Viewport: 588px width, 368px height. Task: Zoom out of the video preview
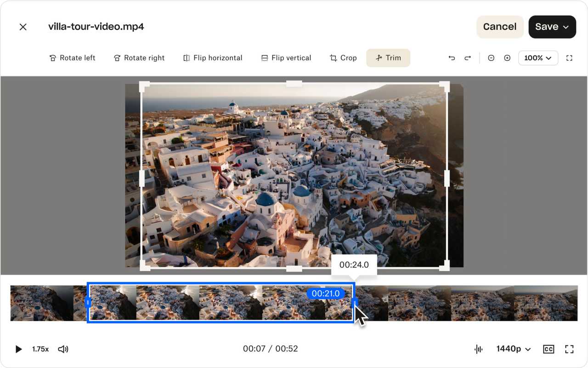pos(491,57)
